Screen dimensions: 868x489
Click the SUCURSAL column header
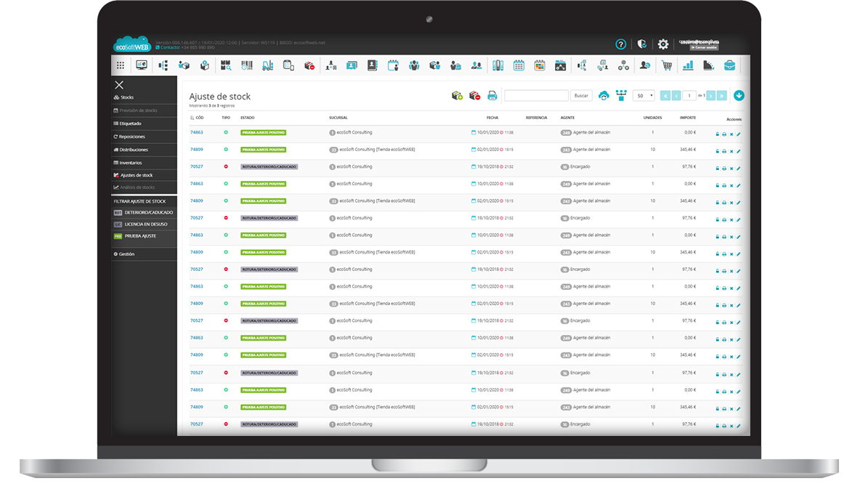coord(338,118)
